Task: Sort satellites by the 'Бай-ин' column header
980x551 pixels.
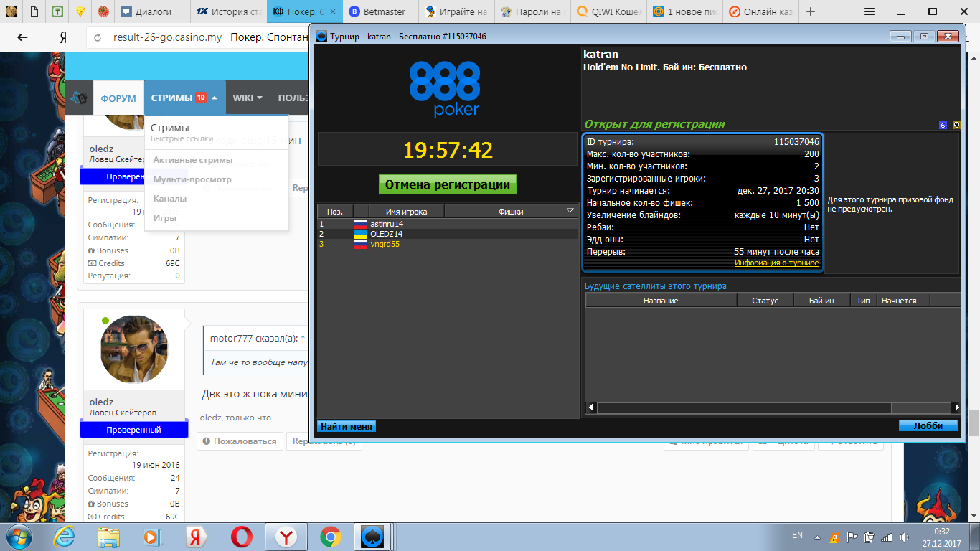Action: pyautogui.click(x=821, y=301)
